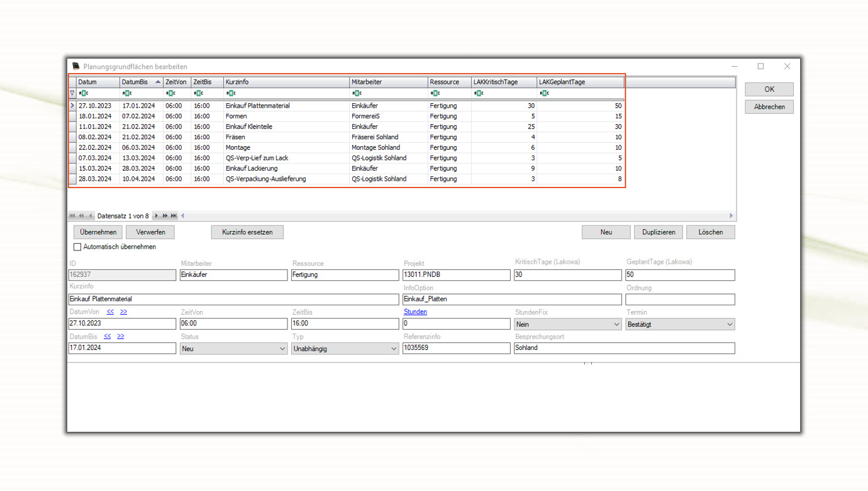This screenshot has width=868, height=491.
Task: Click the DatumVon forward >> link
Action: [123, 312]
